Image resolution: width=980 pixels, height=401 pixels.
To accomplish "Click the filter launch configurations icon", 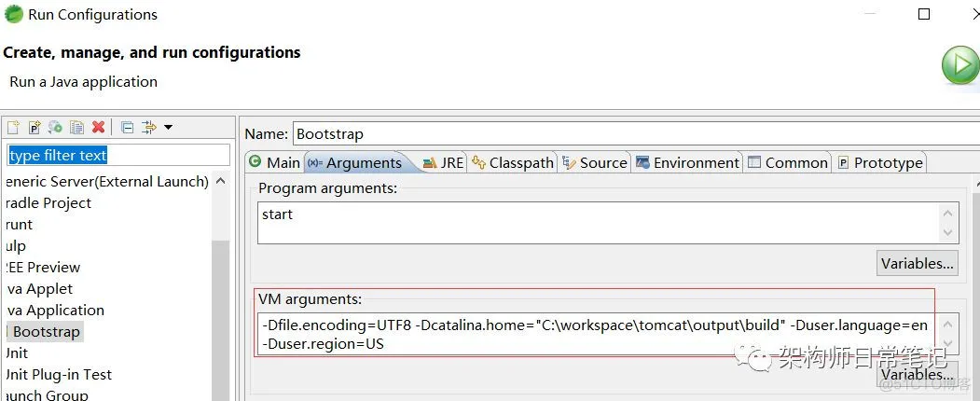I will [x=149, y=127].
